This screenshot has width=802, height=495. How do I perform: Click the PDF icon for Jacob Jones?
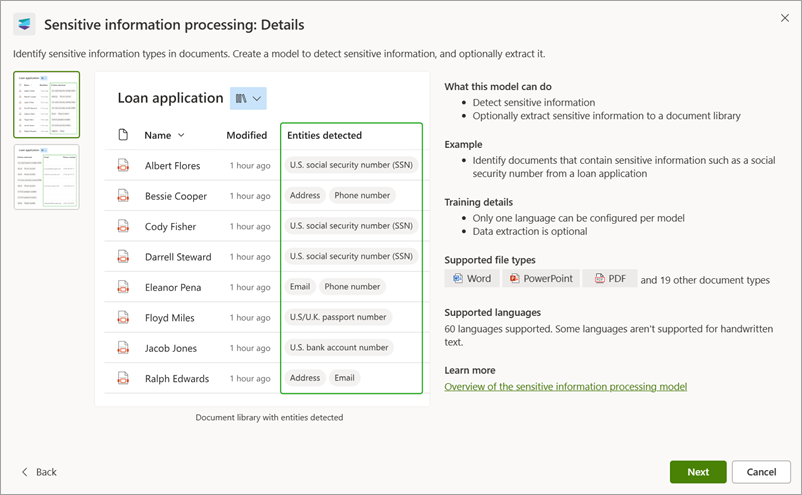point(123,348)
